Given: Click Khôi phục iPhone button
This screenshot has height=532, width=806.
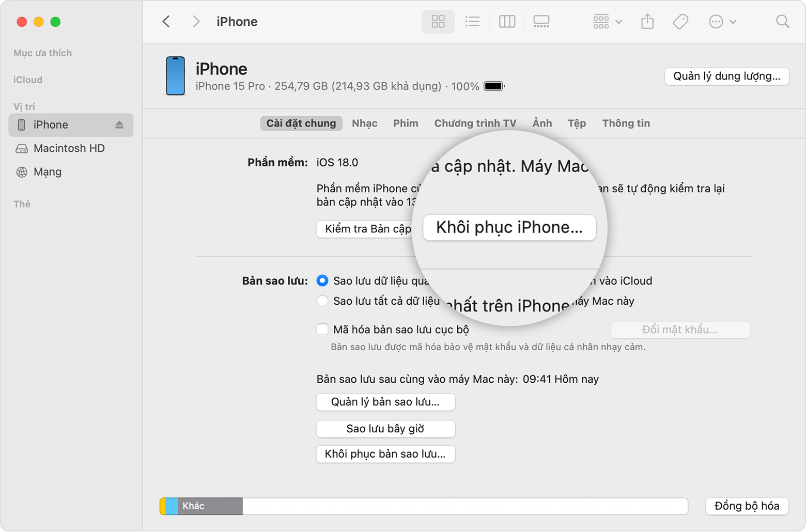Looking at the screenshot, I should (x=509, y=228).
